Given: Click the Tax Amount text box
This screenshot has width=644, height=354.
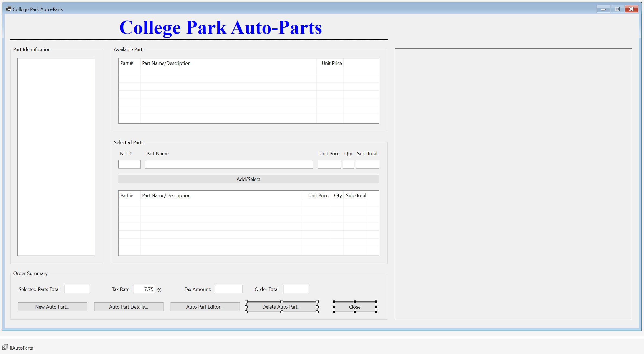Looking at the screenshot, I should 228,289.
